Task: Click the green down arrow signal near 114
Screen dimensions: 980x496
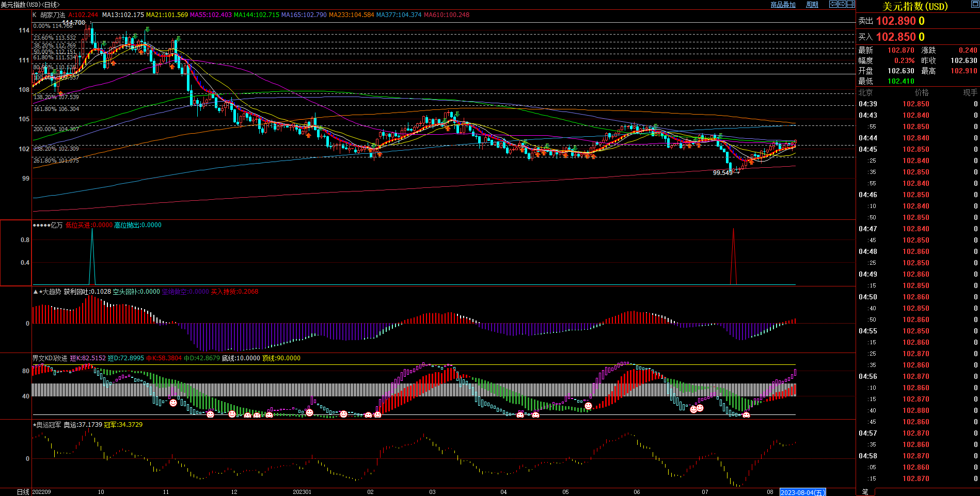Action: (x=147, y=30)
